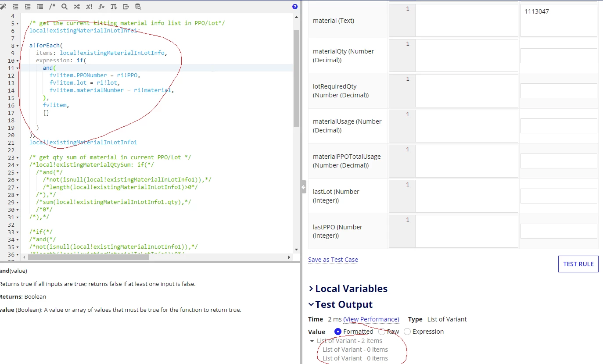Click the indent code toolbar icon
Viewport: 603px width, 364px height.
28,7
